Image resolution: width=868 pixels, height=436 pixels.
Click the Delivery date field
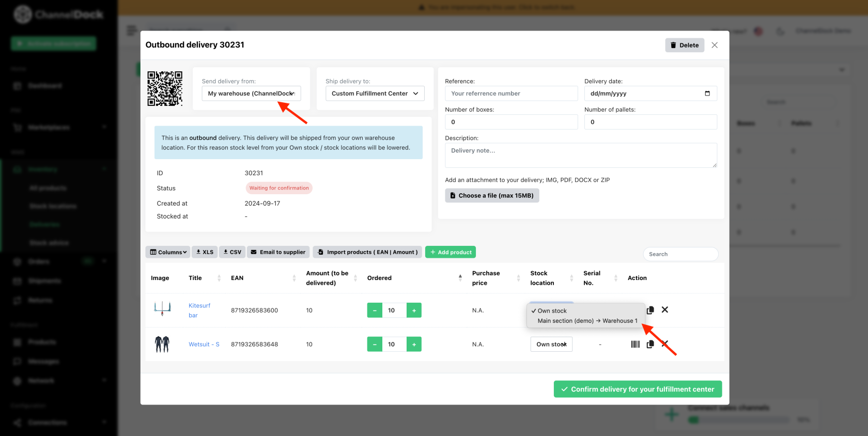(x=650, y=94)
